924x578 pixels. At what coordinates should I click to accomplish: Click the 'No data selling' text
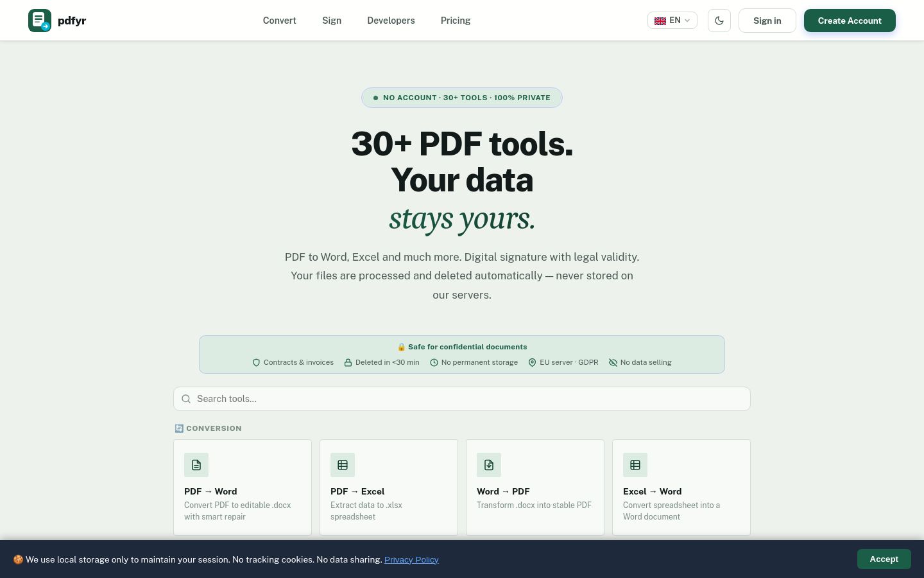coord(646,362)
